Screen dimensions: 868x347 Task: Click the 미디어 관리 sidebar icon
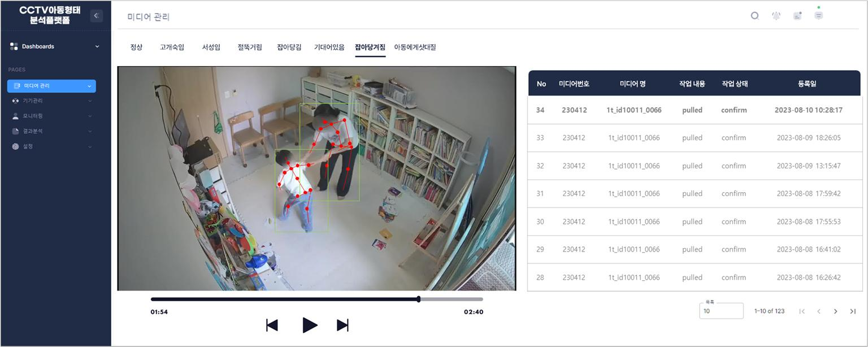16,86
